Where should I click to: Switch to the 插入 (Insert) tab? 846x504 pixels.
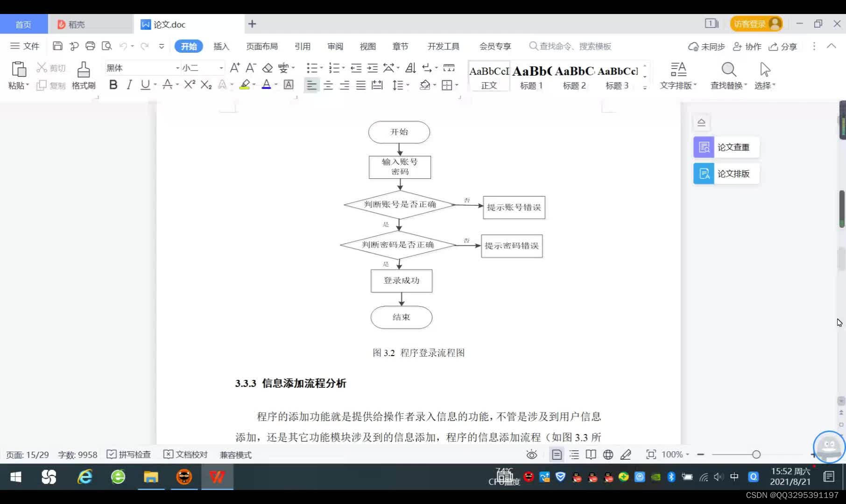(221, 46)
